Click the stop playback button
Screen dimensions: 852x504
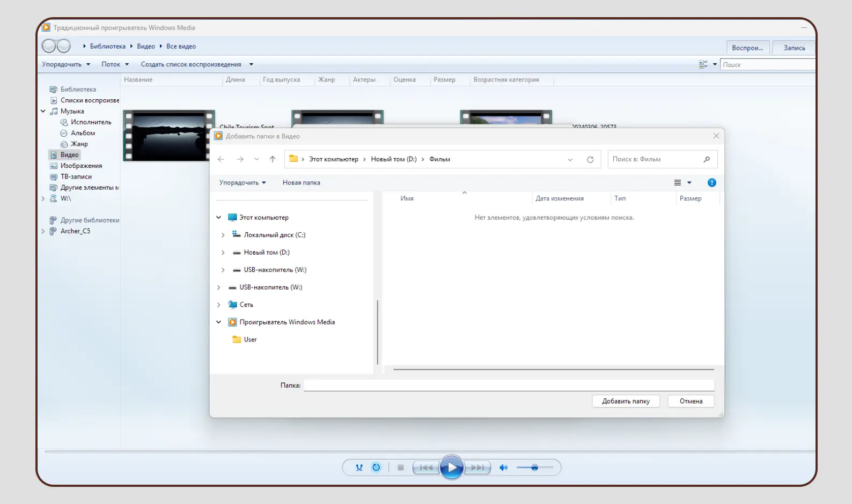point(400,468)
